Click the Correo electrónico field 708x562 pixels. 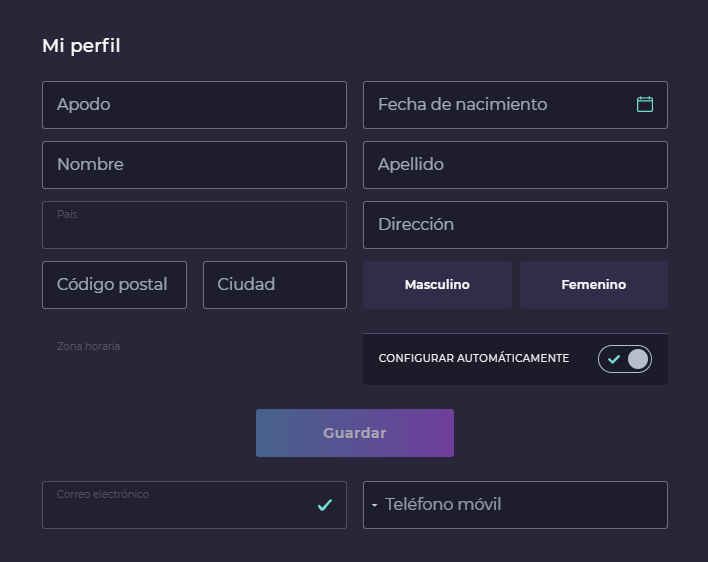[x=180, y=505]
